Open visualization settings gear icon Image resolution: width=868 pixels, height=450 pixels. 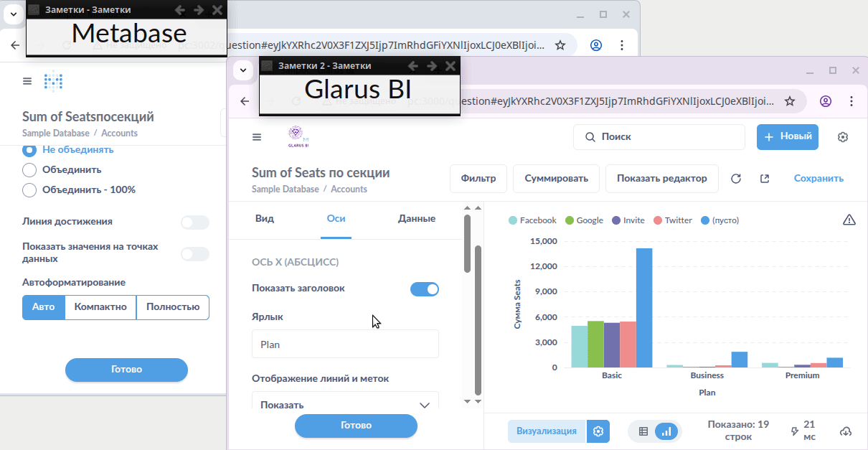[598, 431]
